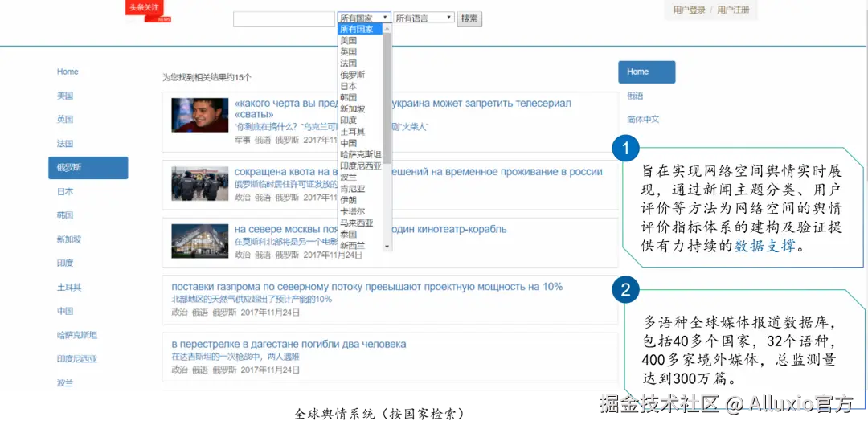
Task: Select 波兰 in the left sidebar
Action: 65,382
